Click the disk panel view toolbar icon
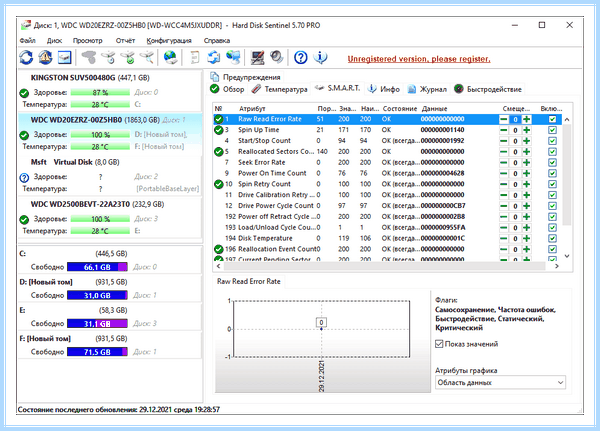This screenshot has height=431, width=600. (x=64, y=58)
